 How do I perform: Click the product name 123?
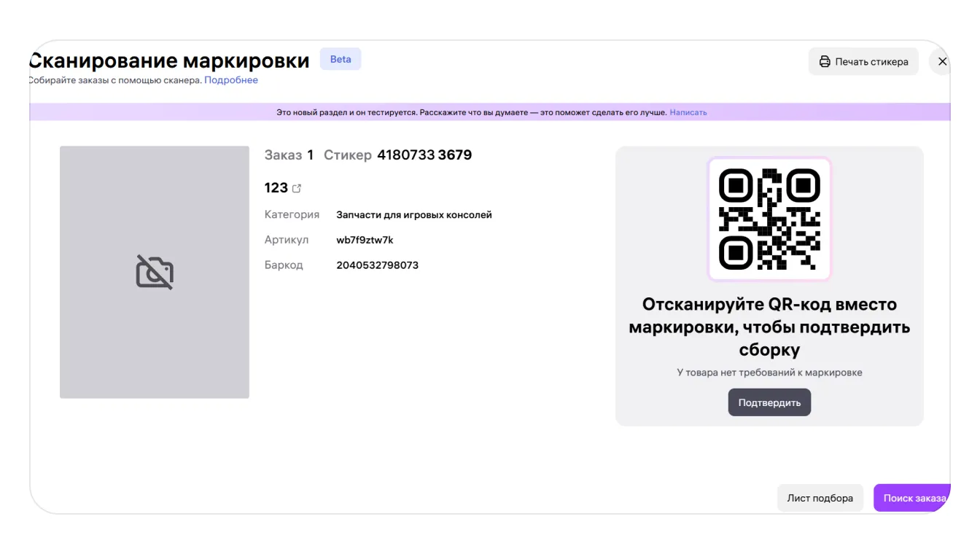tap(276, 188)
